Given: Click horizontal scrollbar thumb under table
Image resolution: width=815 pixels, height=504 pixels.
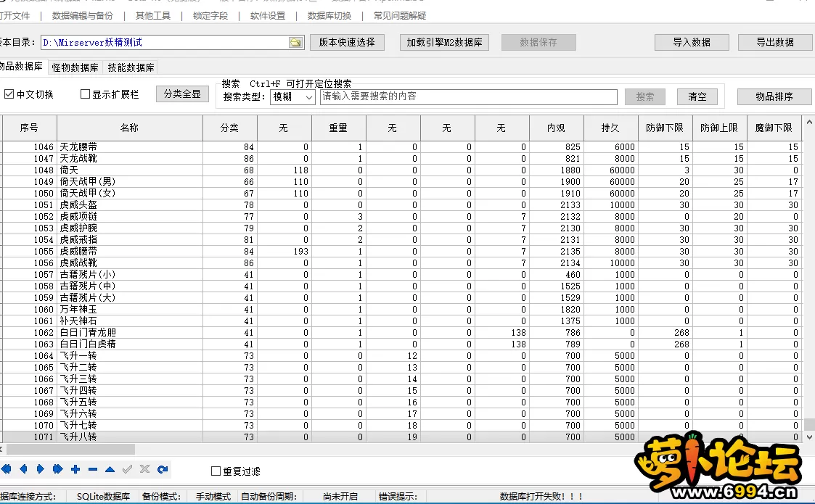Looking at the screenshot, I should [70, 449].
